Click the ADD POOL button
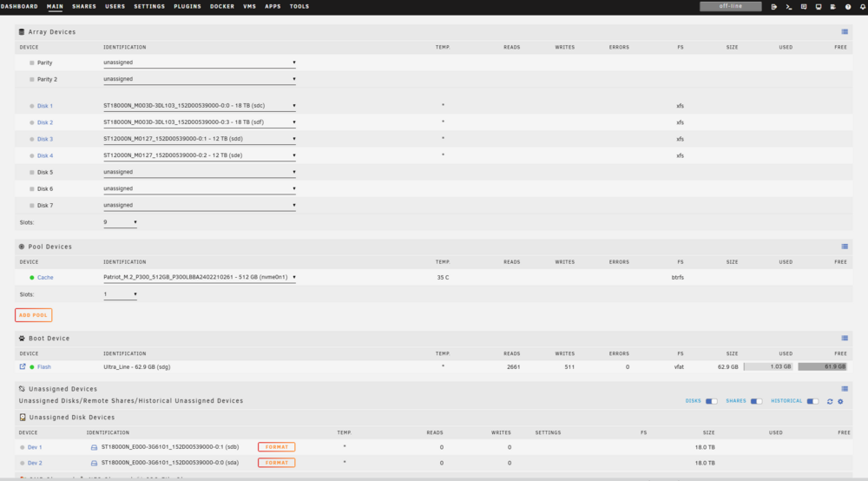Screen dimensions: 868x481 33,315
